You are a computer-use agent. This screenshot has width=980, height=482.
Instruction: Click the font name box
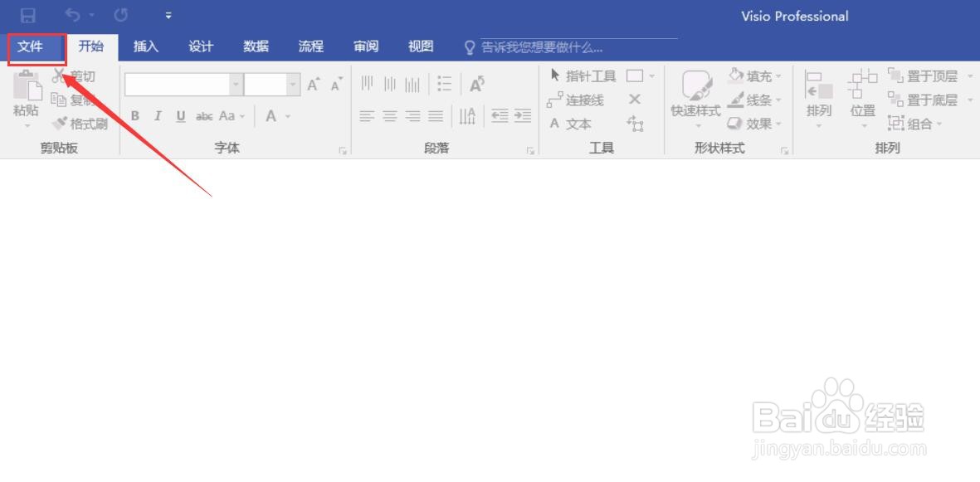coord(177,85)
